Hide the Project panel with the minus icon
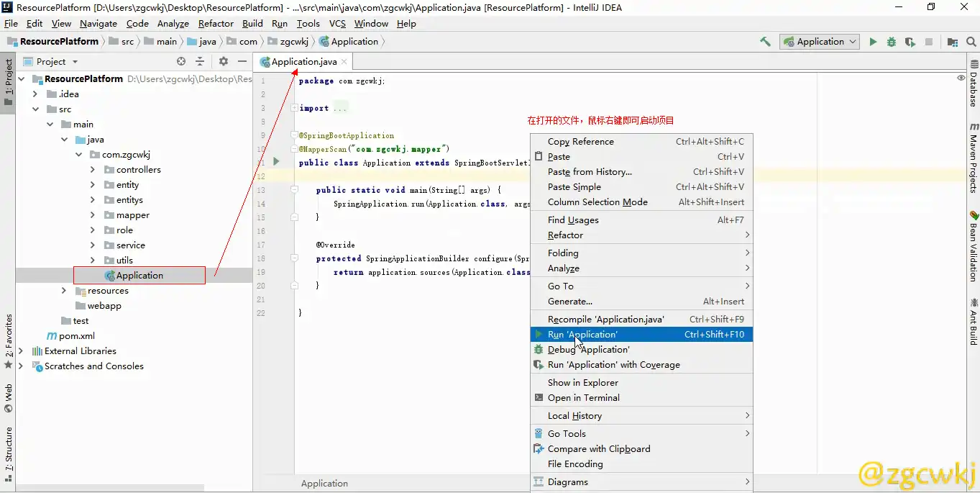The height and width of the screenshot is (493, 980). tap(242, 62)
